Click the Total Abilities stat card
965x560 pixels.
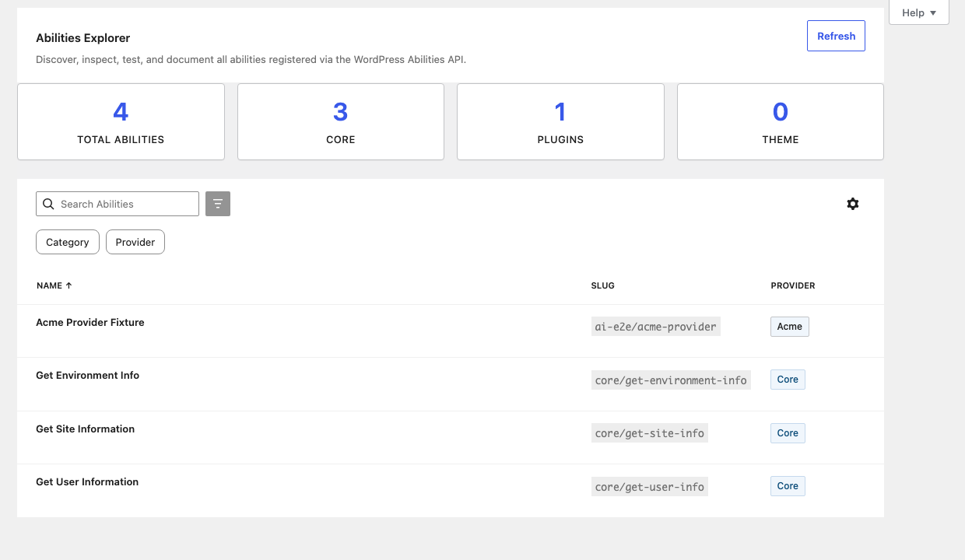click(x=121, y=122)
